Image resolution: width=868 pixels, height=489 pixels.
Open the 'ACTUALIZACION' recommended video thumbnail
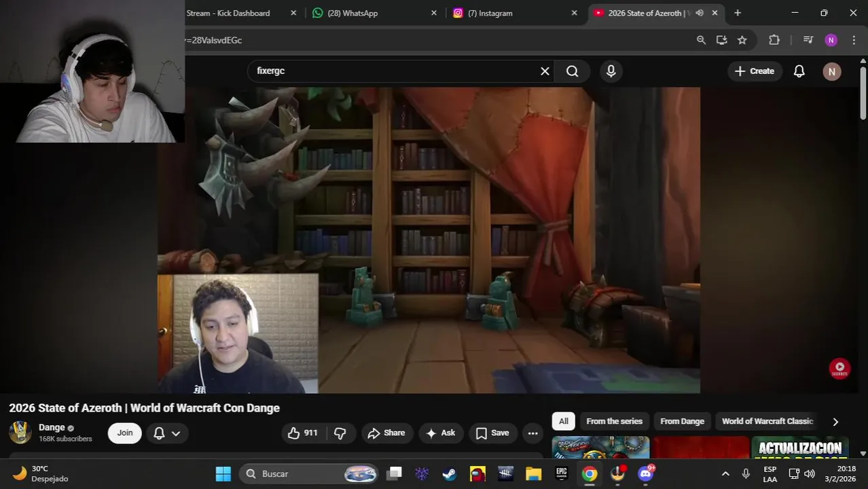coord(800,448)
